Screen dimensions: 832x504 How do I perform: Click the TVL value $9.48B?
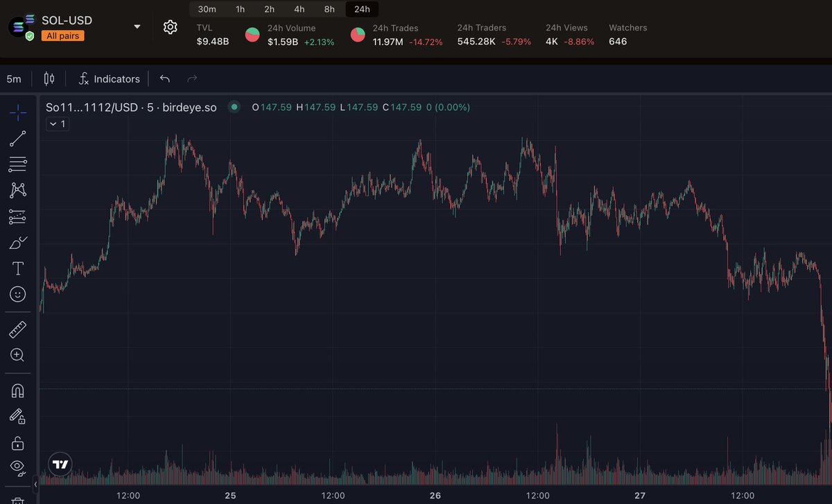pos(212,42)
